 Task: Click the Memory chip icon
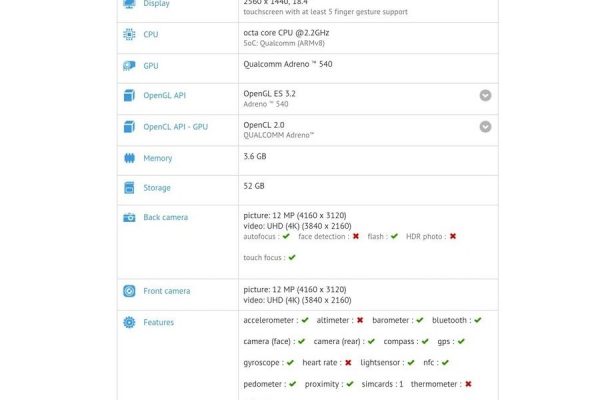129,158
